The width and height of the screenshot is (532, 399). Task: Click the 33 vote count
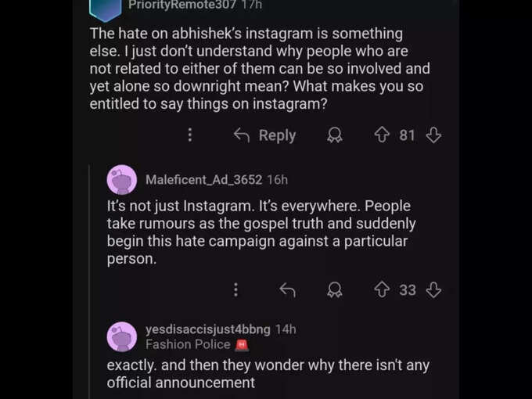click(x=408, y=290)
